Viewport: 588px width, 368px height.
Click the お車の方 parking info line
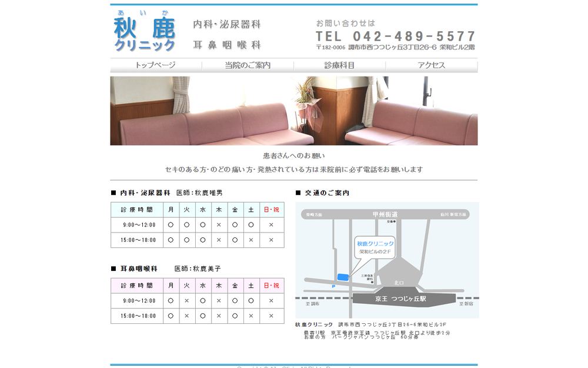pos(361,337)
